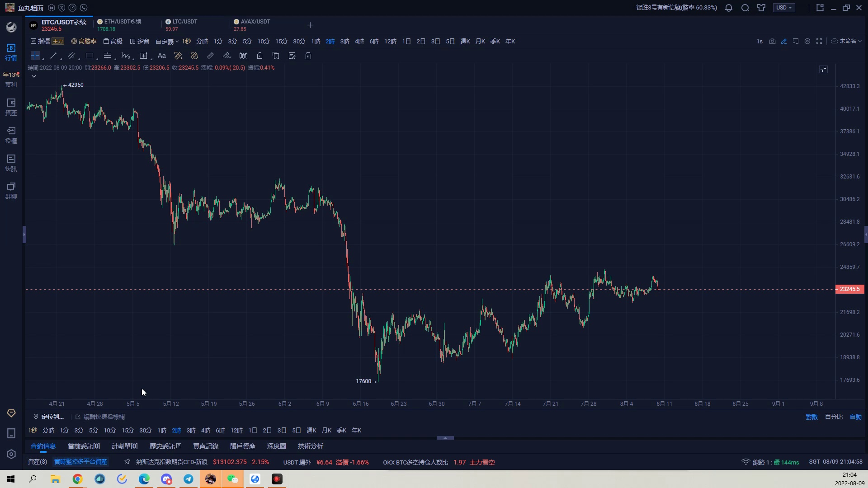The height and width of the screenshot is (488, 868).
Task: Select the rectangle shape tool
Action: point(90,56)
